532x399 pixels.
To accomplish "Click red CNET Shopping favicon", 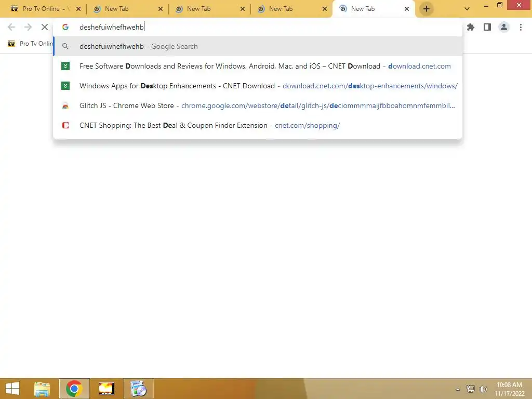I will (65, 125).
